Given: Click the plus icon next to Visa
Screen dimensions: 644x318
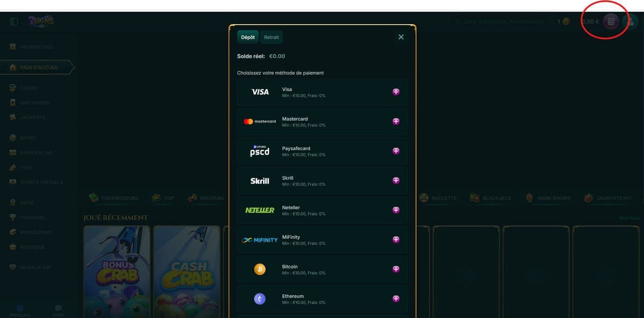Looking at the screenshot, I should 396,92.
